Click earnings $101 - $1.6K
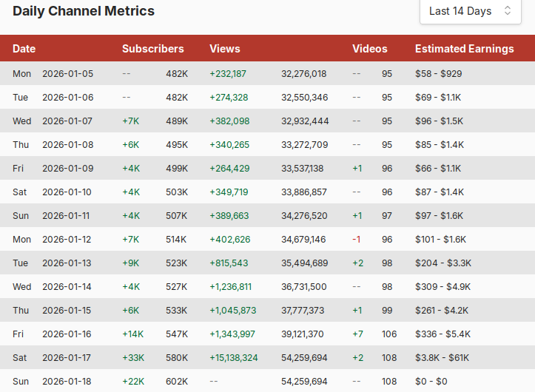This screenshot has height=392, width=535. click(440, 240)
